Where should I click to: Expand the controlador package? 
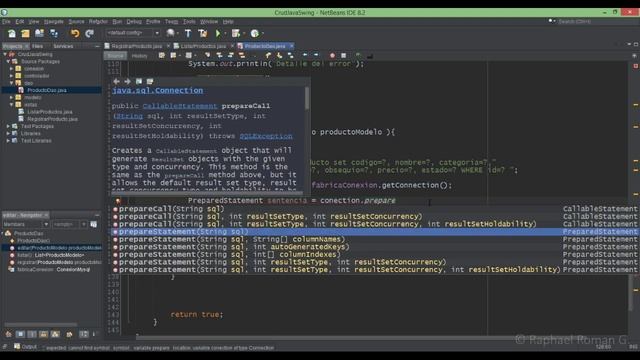click(11, 76)
